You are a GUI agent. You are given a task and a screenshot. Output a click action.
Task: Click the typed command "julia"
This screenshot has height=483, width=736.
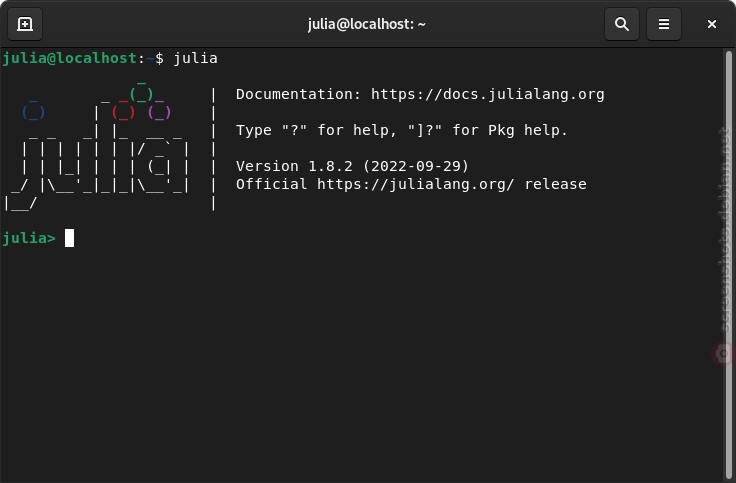click(196, 58)
